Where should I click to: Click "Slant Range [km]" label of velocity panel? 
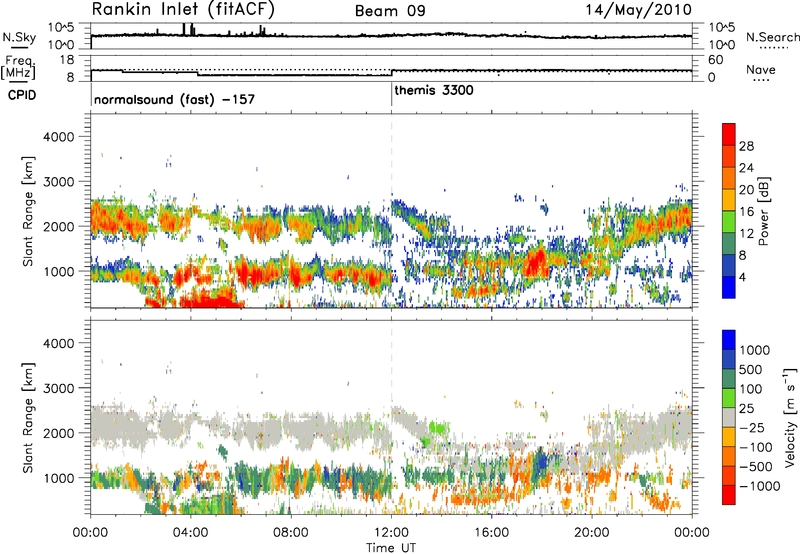pos(28,418)
